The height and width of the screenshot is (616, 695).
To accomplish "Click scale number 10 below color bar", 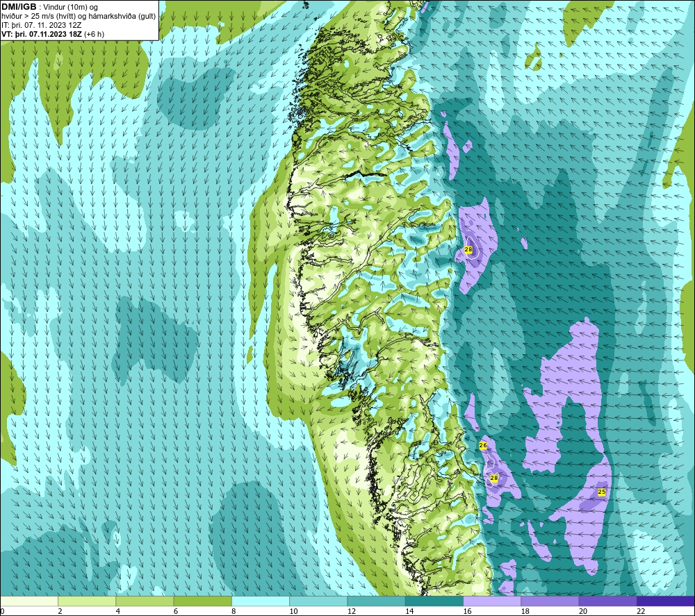I will (x=294, y=612).
